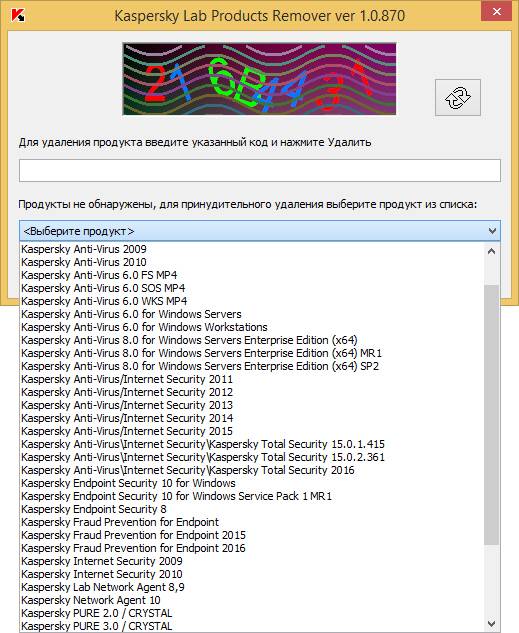Select Anti-Virus 8.0 Enterprise Edition (x64) MR1
519x633 pixels.
[x=252, y=353]
